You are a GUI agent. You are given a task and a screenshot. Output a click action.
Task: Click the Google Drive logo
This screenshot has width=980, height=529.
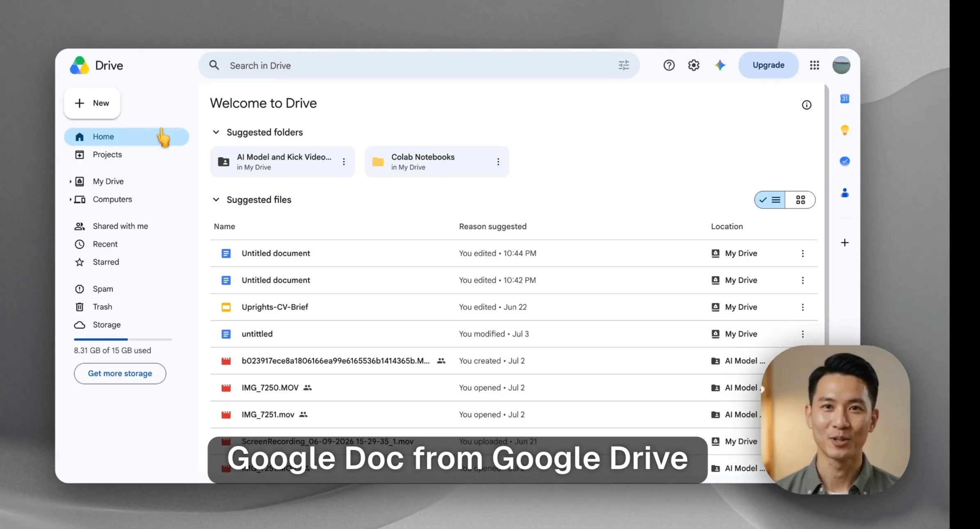click(x=80, y=65)
